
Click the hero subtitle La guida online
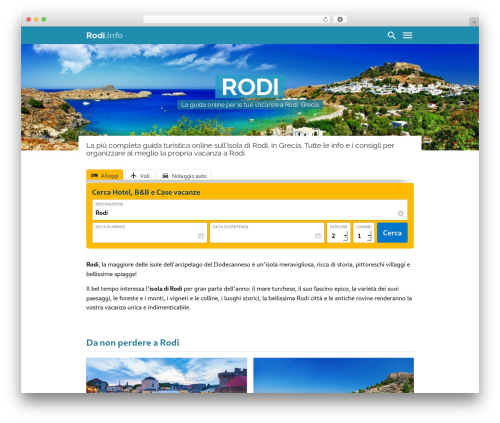pyautogui.click(x=250, y=105)
